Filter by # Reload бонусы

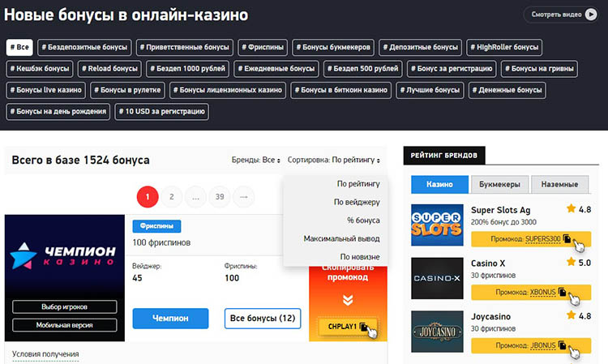109,69
